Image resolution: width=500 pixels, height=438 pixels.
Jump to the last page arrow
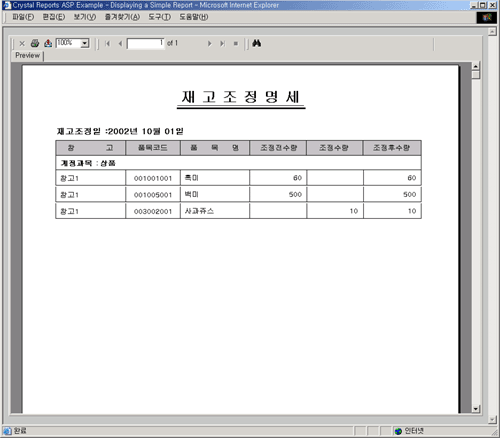[x=222, y=43]
